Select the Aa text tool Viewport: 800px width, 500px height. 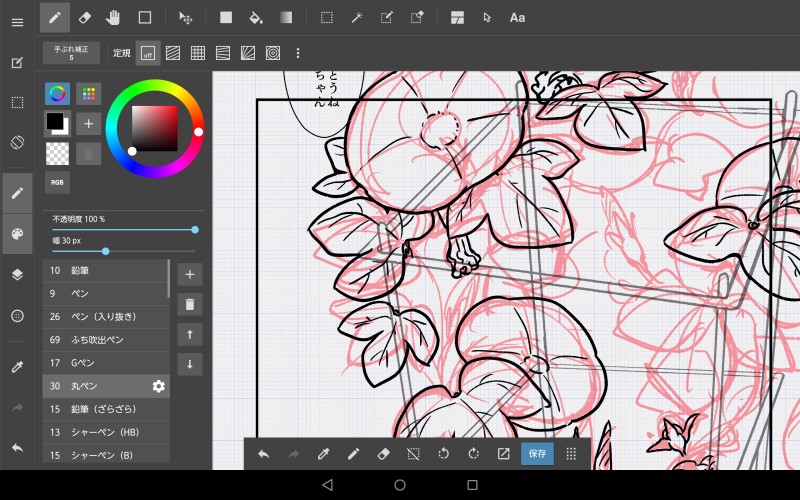517,18
